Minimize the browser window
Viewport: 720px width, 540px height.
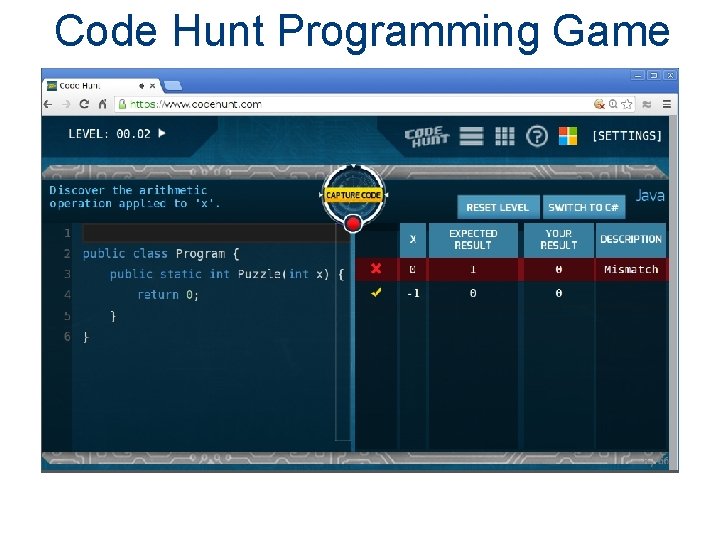[637, 75]
